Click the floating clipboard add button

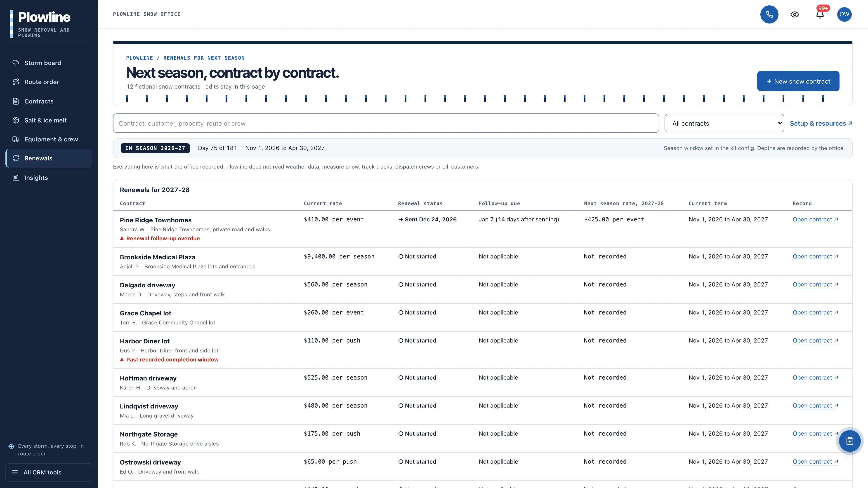coord(849,441)
